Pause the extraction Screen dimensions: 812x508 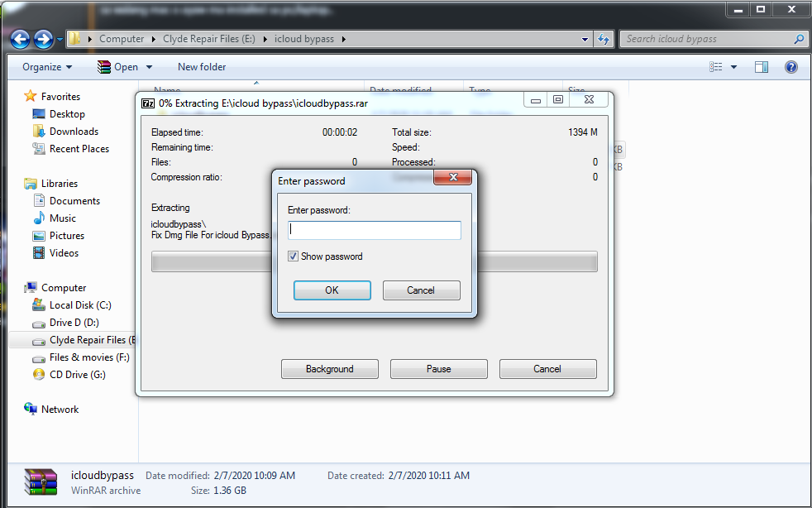tap(438, 369)
